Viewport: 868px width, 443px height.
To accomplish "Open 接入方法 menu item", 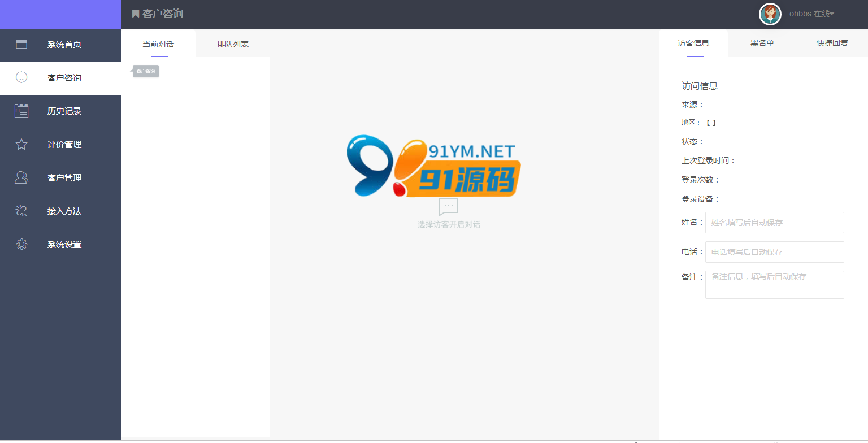I will coord(60,211).
